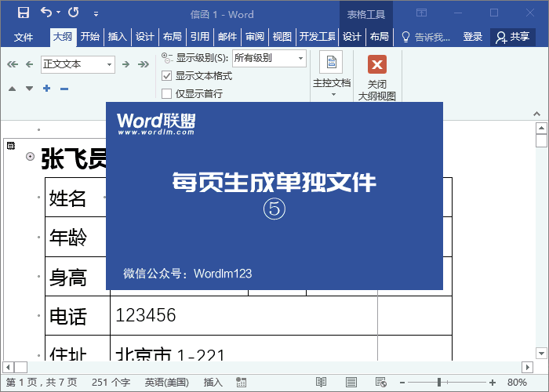Click the horizontal scrollbar left arrow
The height and width of the screenshot is (392, 549).
(x=9, y=368)
